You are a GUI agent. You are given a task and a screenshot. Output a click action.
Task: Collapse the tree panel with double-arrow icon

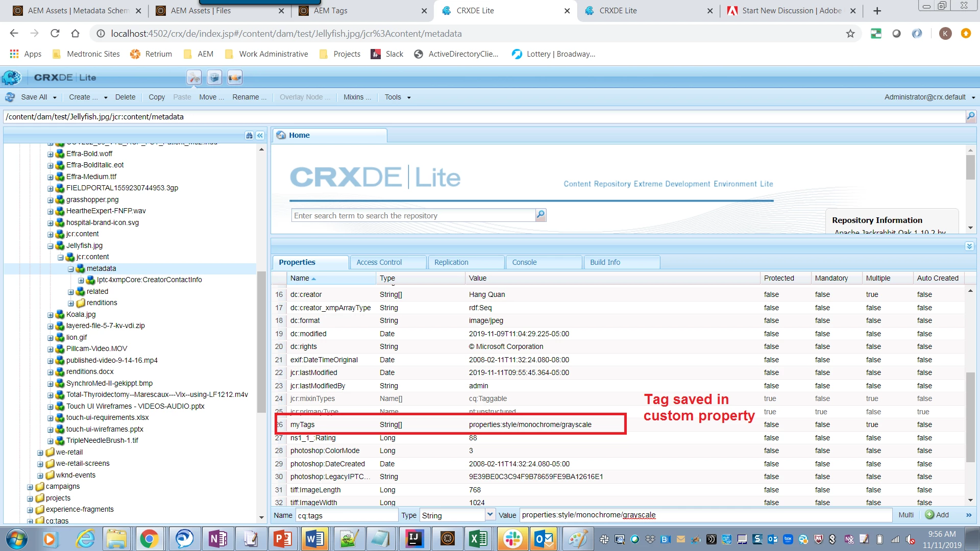click(260, 135)
